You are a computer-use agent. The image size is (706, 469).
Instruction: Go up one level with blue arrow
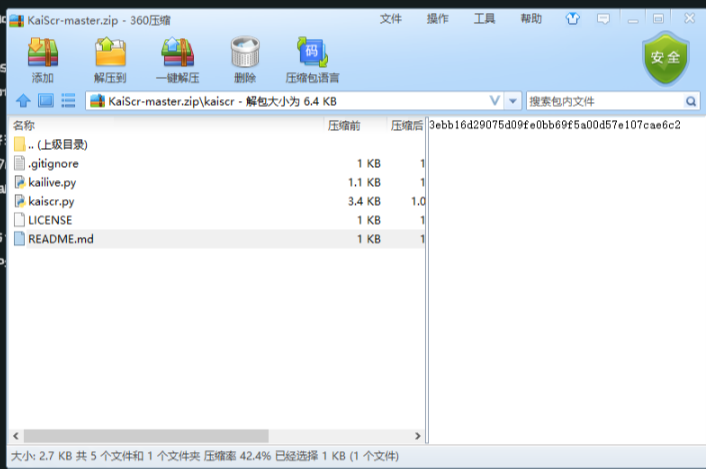coord(23,100)
